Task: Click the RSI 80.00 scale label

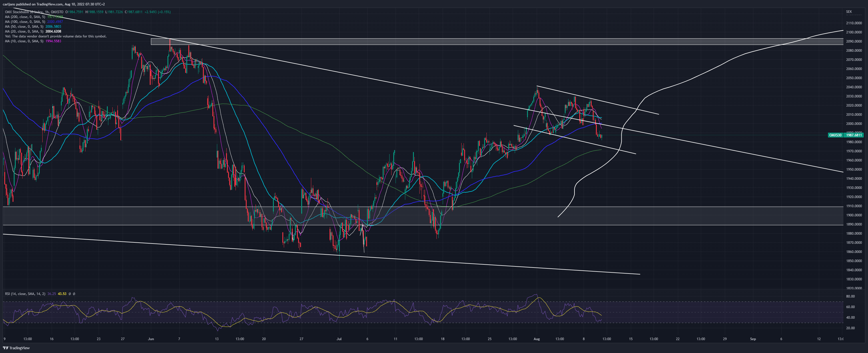Action: tap(851, 296)
